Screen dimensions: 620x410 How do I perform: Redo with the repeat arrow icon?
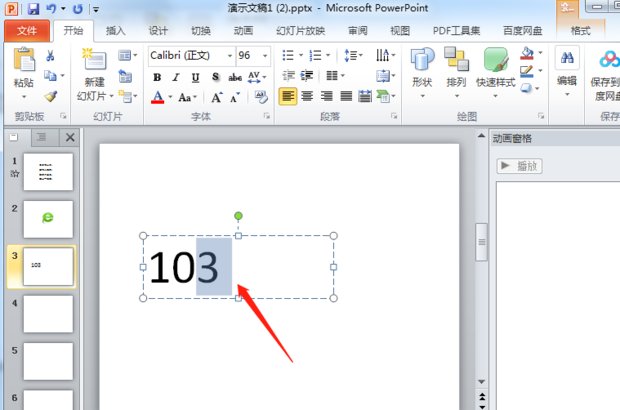(78, 9)
